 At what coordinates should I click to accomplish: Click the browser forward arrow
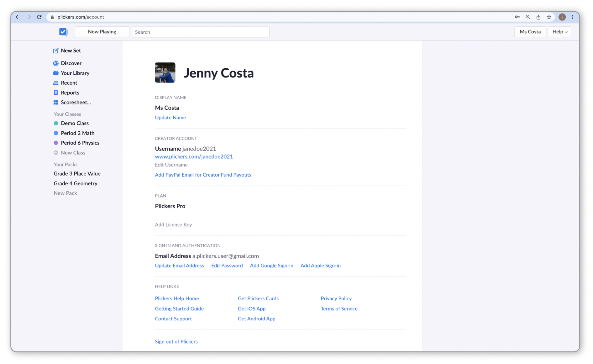pos(29,17)
